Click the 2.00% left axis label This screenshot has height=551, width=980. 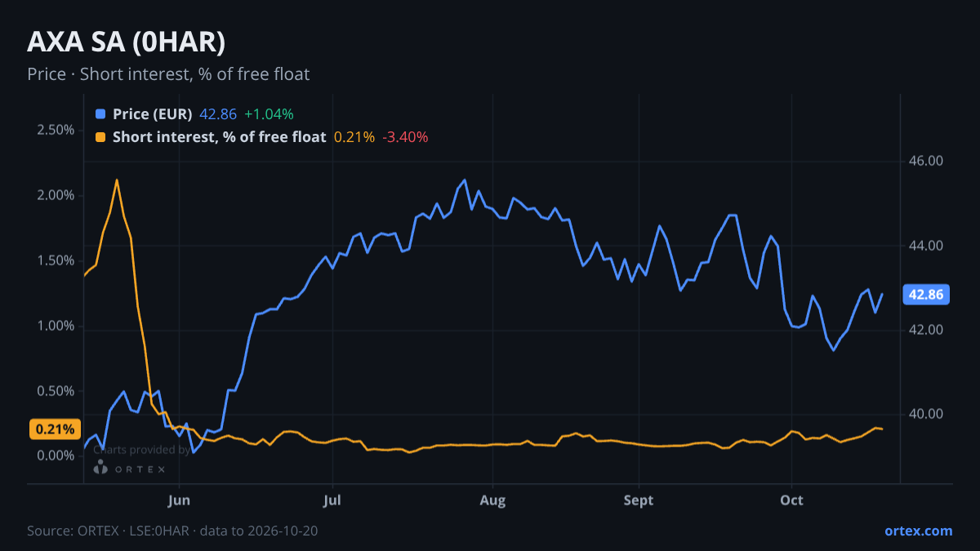point(56,196)
